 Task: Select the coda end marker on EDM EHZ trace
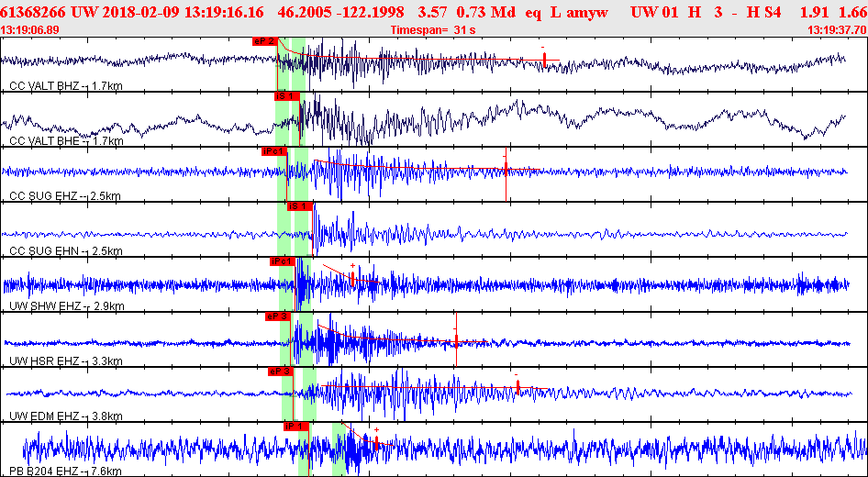(x=517, y=387)
